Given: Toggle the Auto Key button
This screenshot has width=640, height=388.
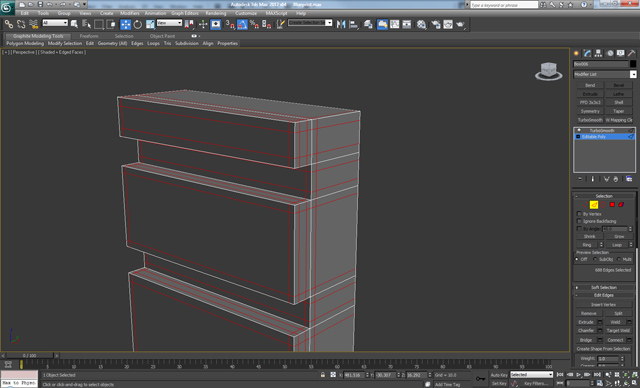Looking at the screenshot, I should coord(499,375).
